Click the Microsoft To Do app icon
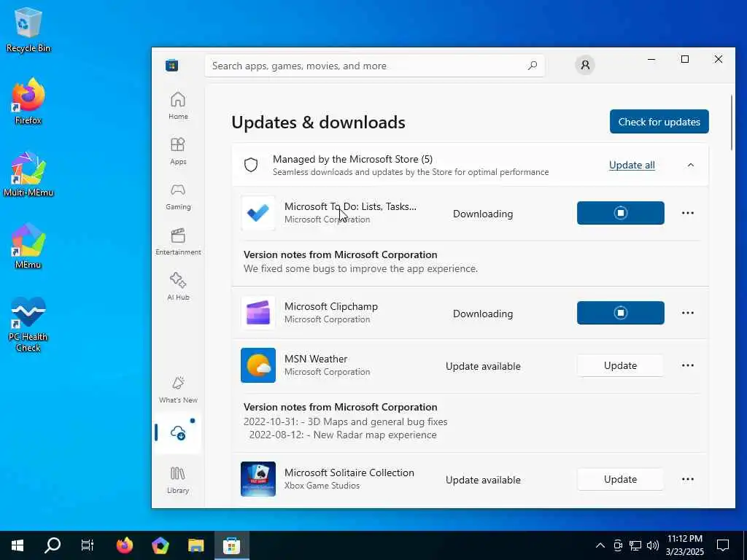This screenshot has height=560, width=747. [258, 213]
